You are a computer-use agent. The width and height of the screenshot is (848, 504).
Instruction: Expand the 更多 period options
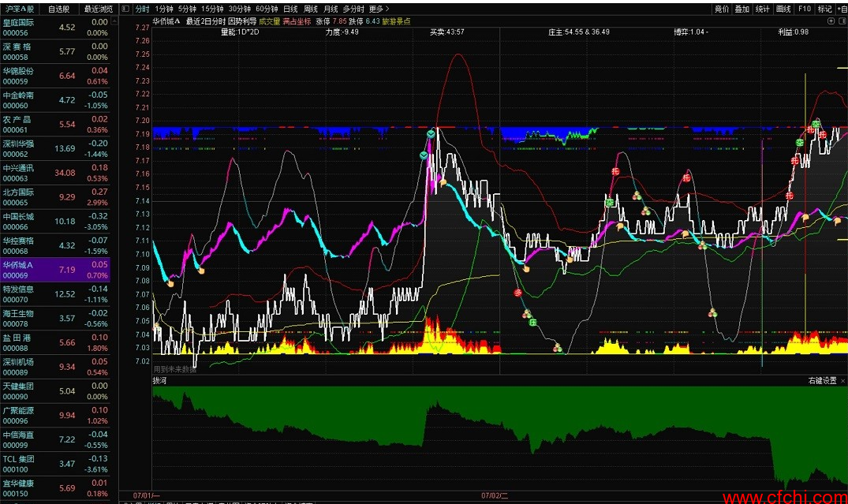pyautogui.click(x=379, y=9)
